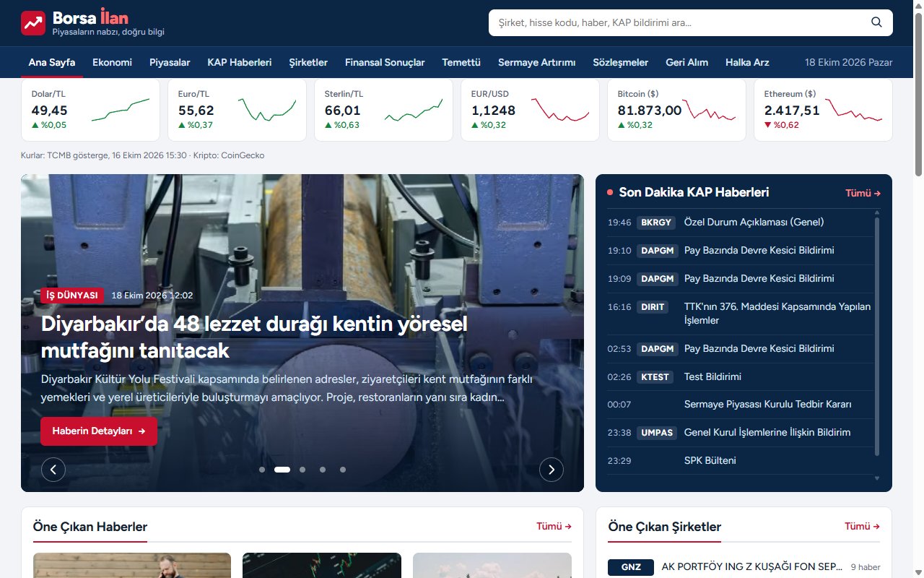This screenshot has height=578, width=924.
Task: Open Tümü link in Öne Çıkan Haberler
Action: [554, 526]
